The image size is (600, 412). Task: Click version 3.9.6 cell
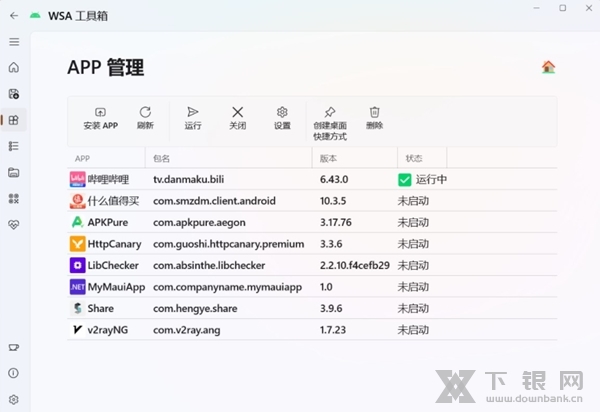[331, 308]
